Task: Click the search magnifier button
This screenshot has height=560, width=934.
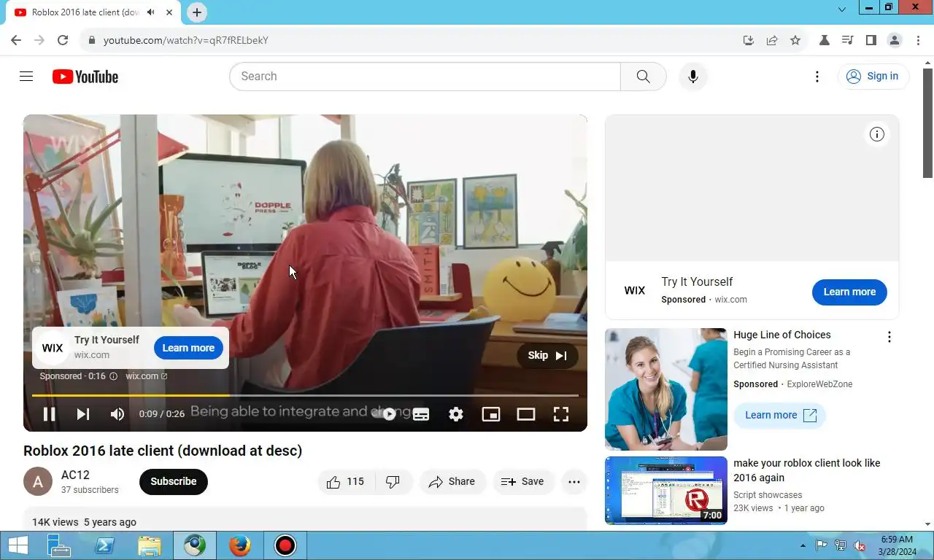Action: (x=643, y=77)
